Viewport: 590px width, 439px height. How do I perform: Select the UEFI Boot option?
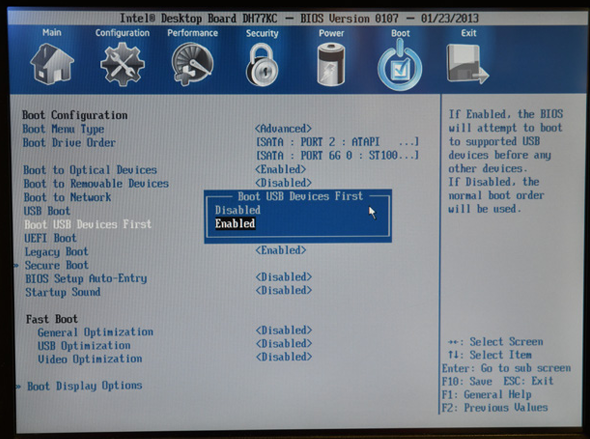pyautogui.click(x=50, y=238)
